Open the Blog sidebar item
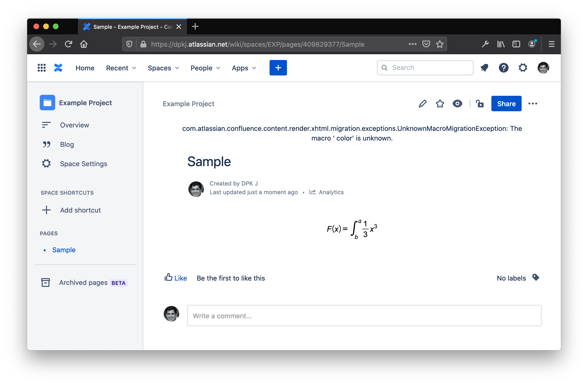Viewport: 588px width, 386px height. (x=67, y=144)
